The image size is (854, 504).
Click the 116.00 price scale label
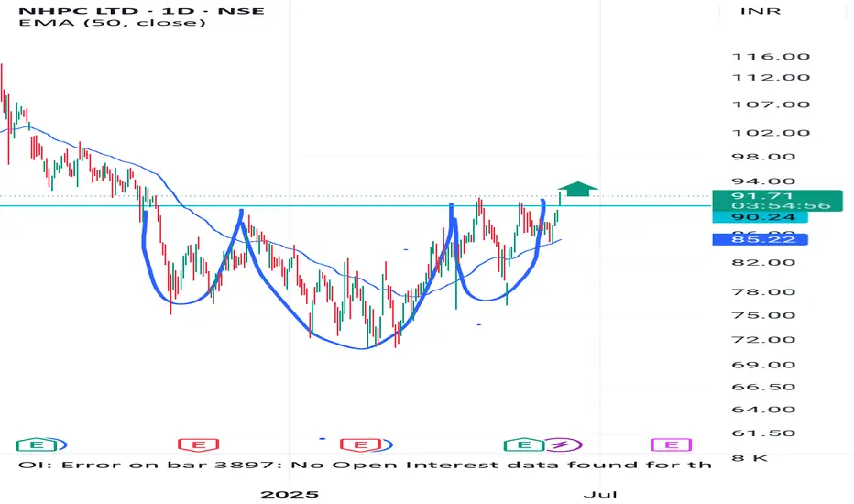tap(771, 57)
